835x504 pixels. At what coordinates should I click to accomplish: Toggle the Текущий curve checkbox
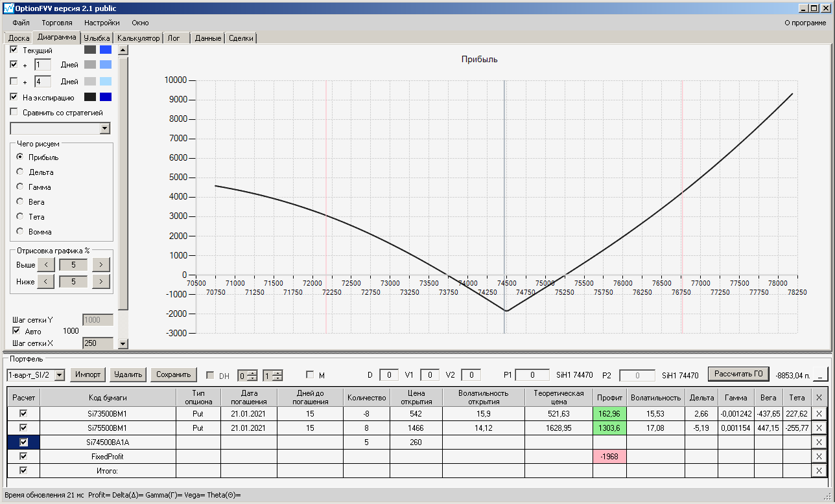coord(14,50)
